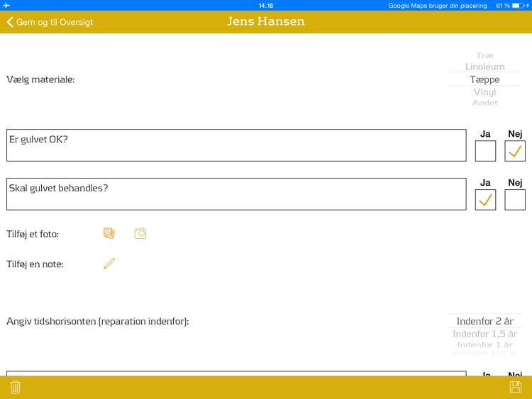Select 'Indenfor 1 år' time horizon
The width and height of the screenshot is (532, 399).
click(484, 344)
